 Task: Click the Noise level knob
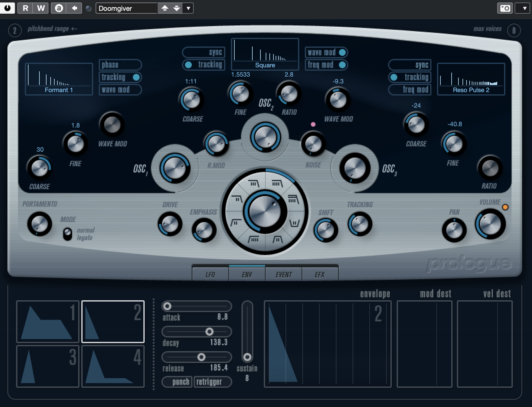pyautogui.click(x=313, y=144)
